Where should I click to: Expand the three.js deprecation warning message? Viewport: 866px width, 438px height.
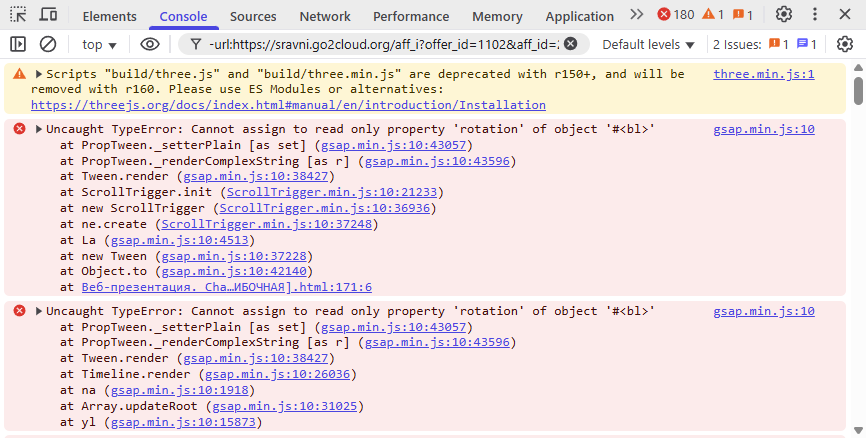pos(39,75)
